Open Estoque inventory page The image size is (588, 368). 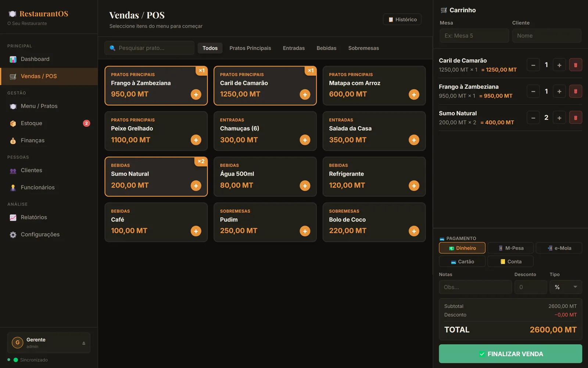[x=49, y=123]
